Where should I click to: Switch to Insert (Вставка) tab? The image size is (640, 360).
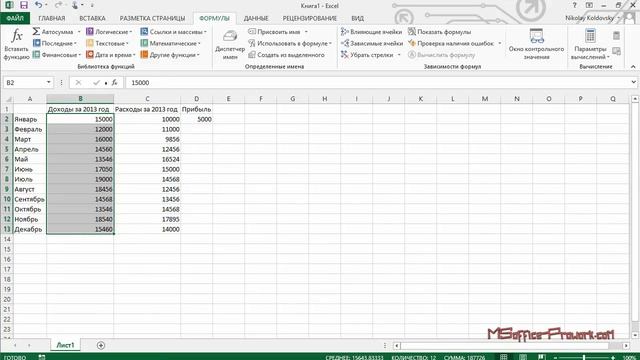[x=92, y=18]
